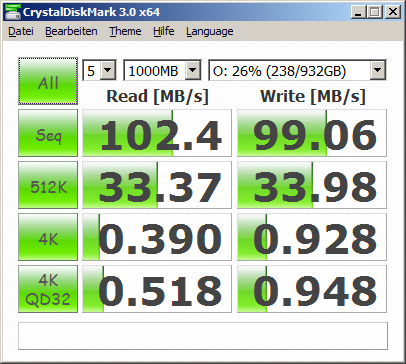406x364 pixels.
Task: Open the Datei menu
Action: (x=21, y=31)
